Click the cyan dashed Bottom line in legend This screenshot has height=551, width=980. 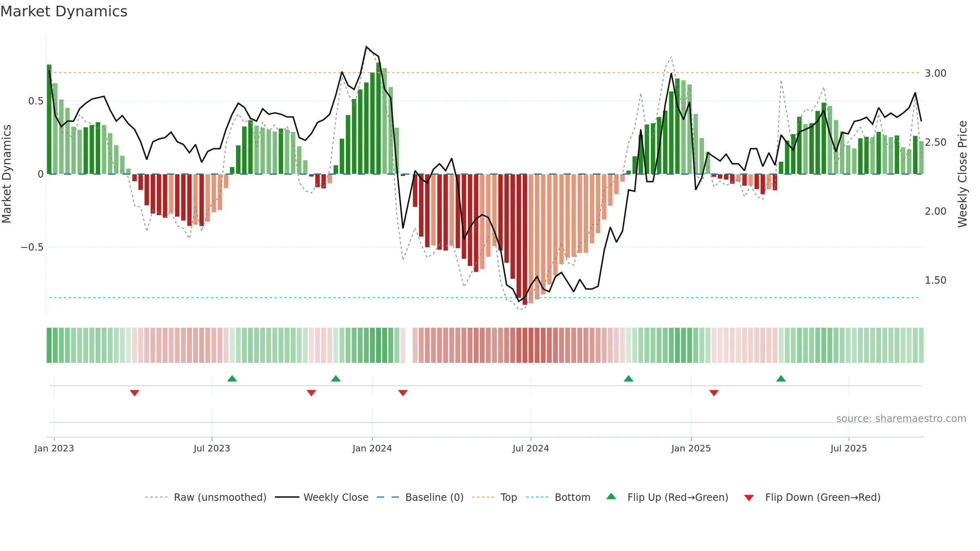coord(537,497)
